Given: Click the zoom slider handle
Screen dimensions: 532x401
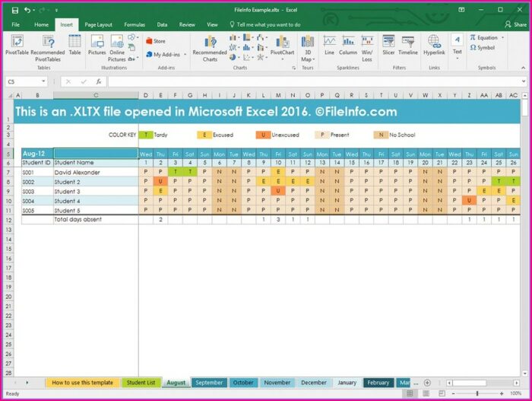Looking at the screenshot, I should [x=477, y=393].
